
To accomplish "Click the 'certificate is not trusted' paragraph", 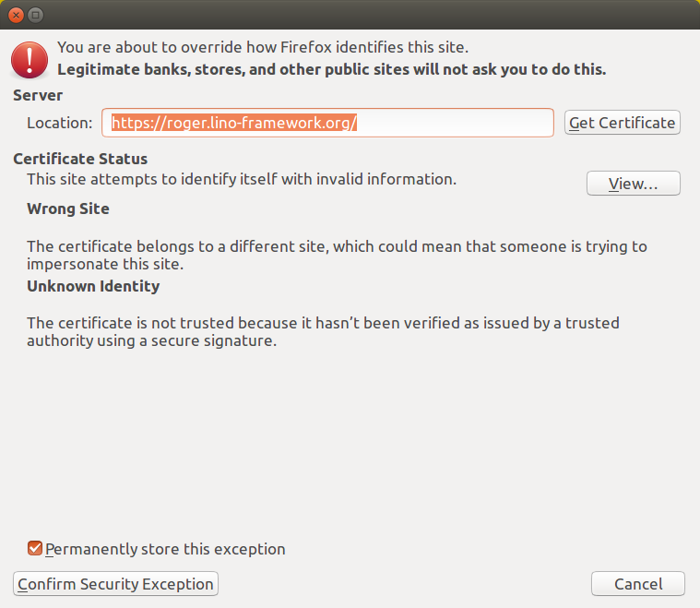I will point(323,331).
